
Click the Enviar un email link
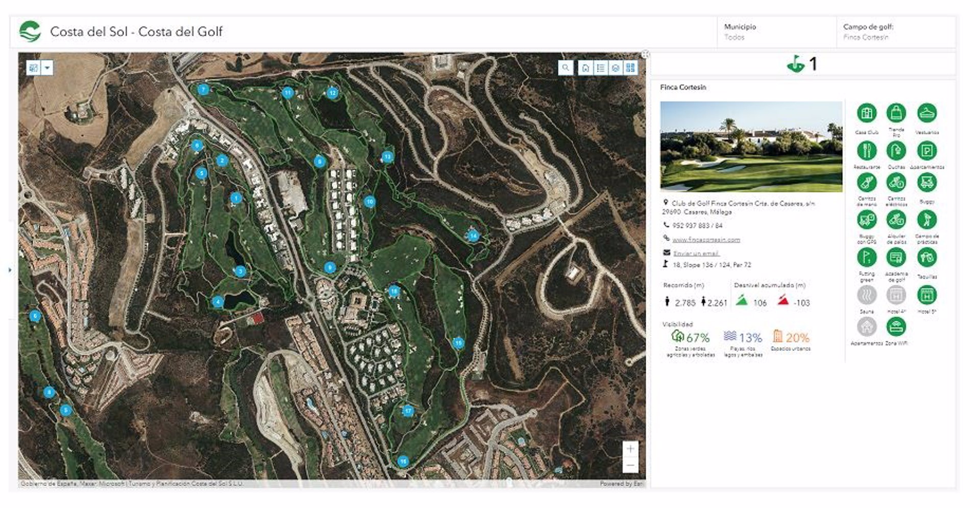pos(696,253)
